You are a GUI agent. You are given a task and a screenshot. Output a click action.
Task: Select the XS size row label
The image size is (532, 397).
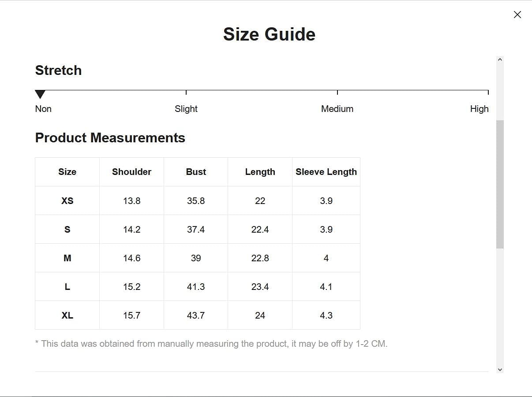tap(67, 201)
